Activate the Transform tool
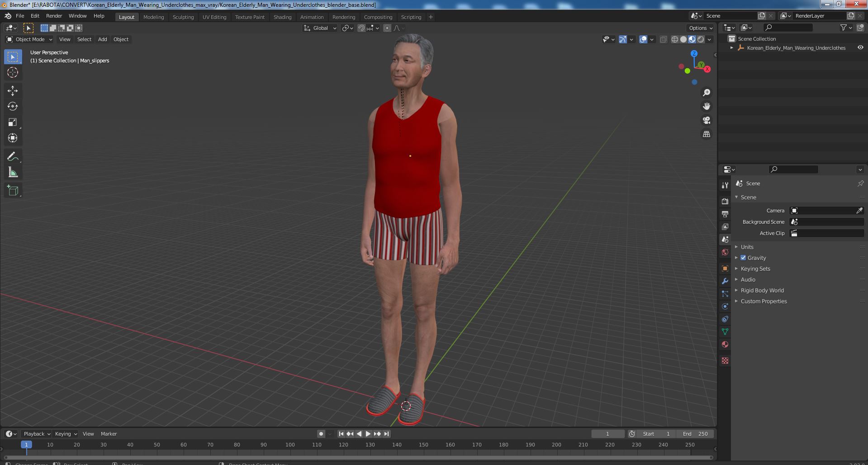 (x=13, y=138)
